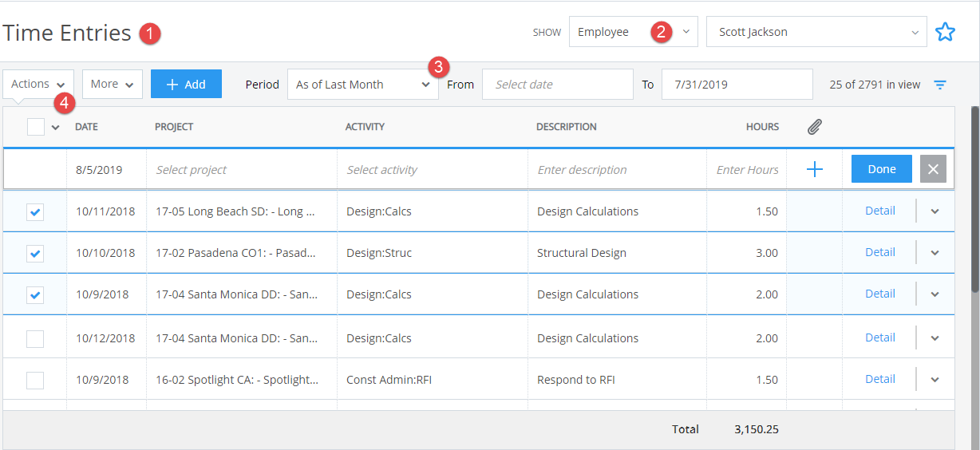The width and height of the screenshot is (980, 450).
Task: Expand row menu for 10/12/2018 Santa Monica entry
Action: [x=935, y=337]
